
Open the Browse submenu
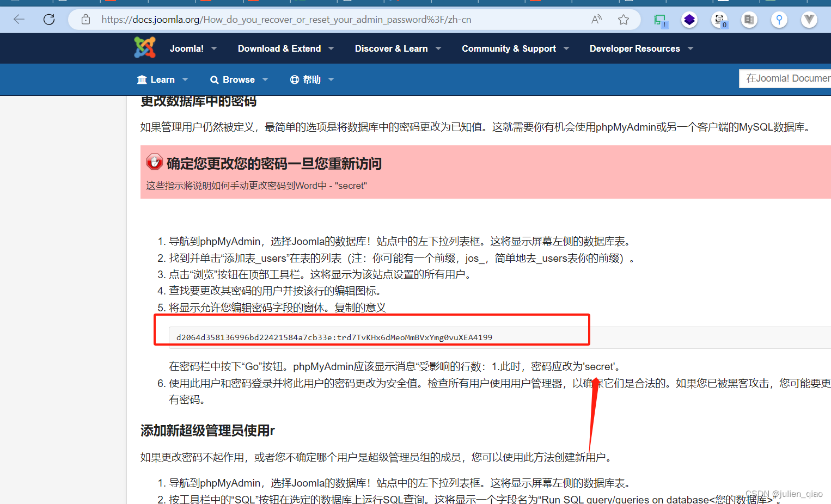click(239, 79)
